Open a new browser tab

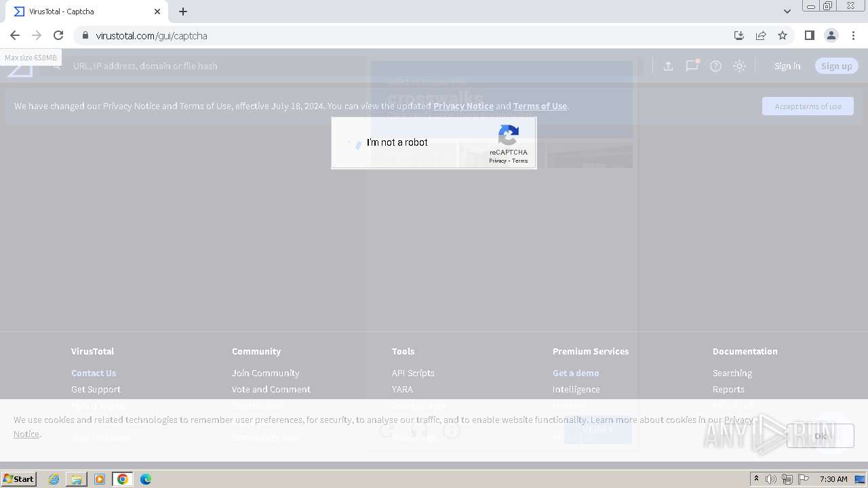coord(183,12)
